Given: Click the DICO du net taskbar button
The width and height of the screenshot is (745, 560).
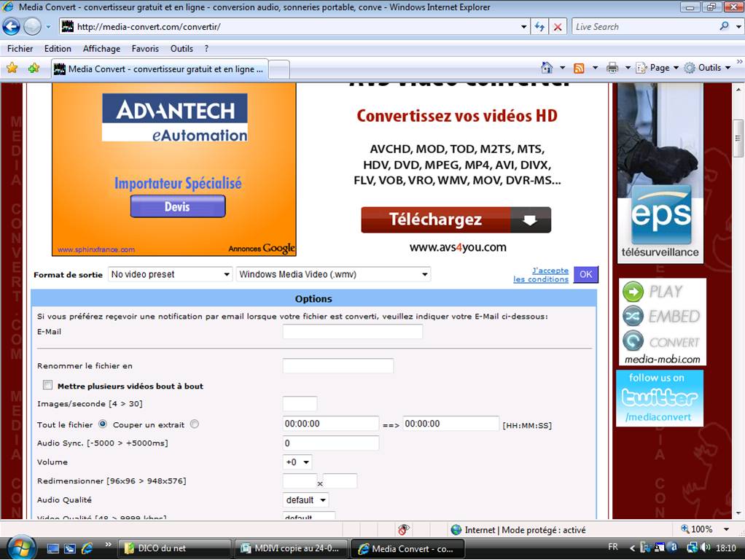Looking at the screenshot, I should [174, 548].
